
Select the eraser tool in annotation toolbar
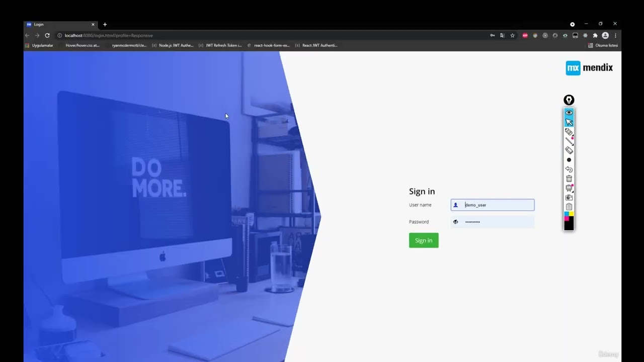pyautogui.click(x=569, y=150)
